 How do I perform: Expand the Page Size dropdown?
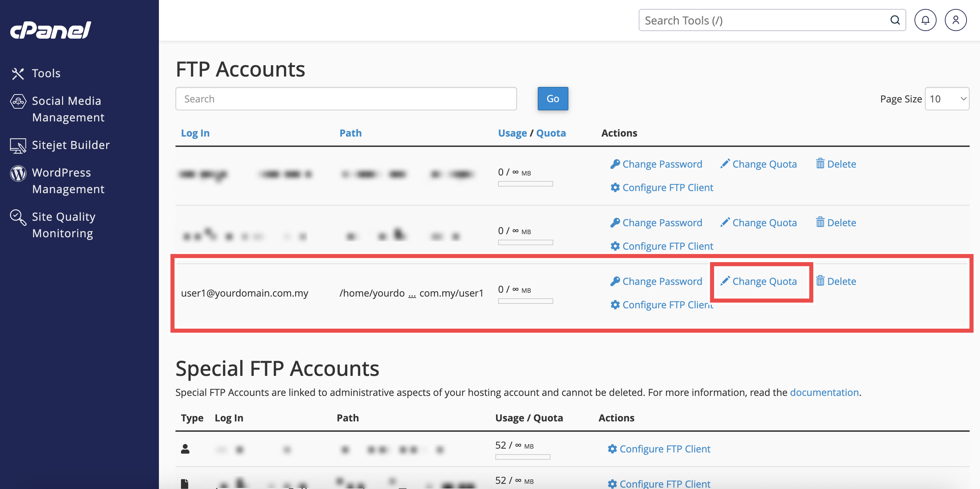(x=947, y=99)
